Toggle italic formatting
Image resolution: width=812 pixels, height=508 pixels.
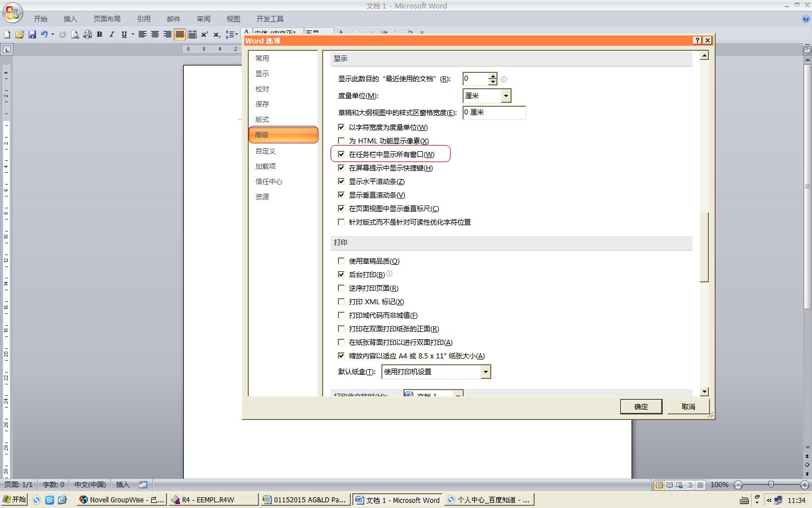click(112, 34)
